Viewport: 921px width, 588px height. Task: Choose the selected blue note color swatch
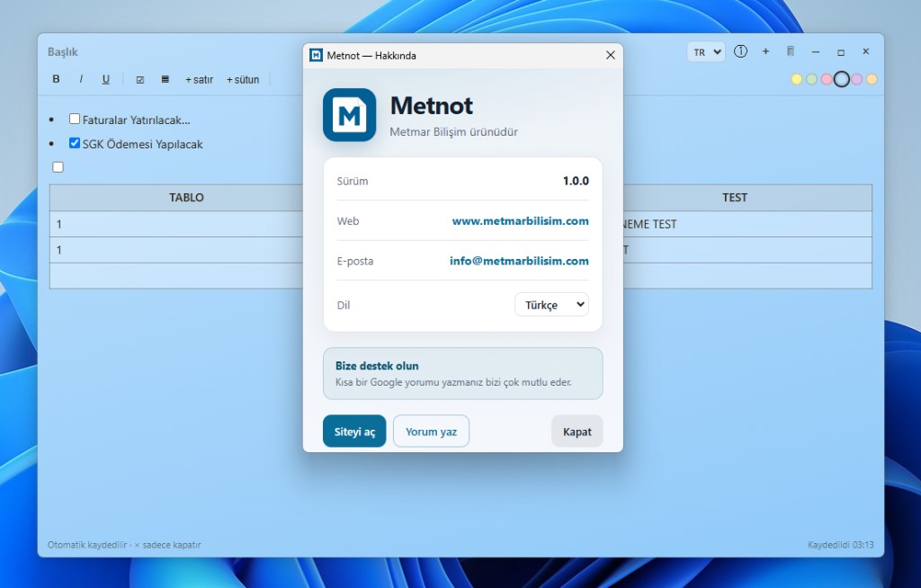click(x=842, y=79)
